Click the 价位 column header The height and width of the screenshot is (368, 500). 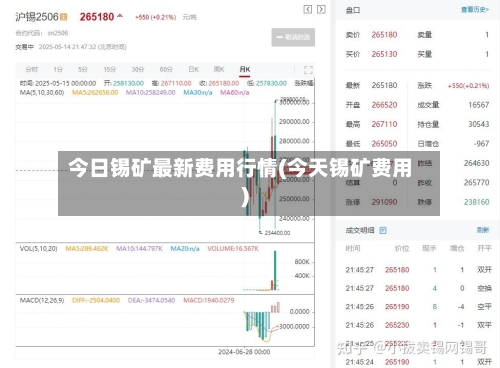point(402,248)
